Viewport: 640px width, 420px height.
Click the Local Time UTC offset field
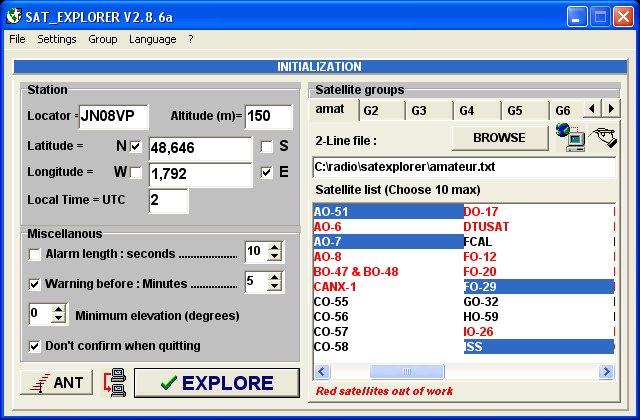pyautogui.click(x=169, y=200)
